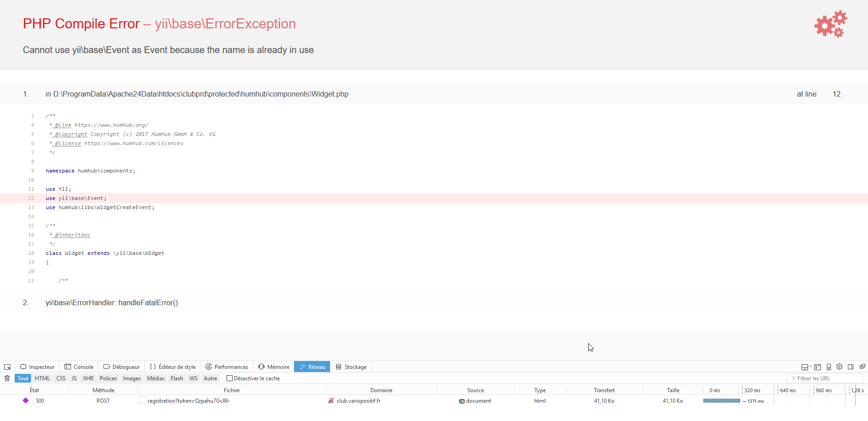Click the insecure connection icon for club.variopositif.fr

pyautogui.click(x=331, y=400)
